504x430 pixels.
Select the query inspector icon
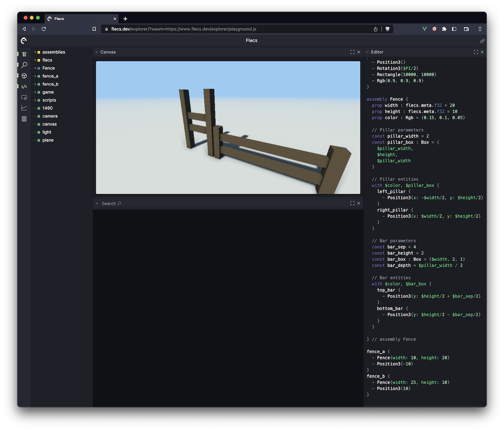[x=24, y=97]
